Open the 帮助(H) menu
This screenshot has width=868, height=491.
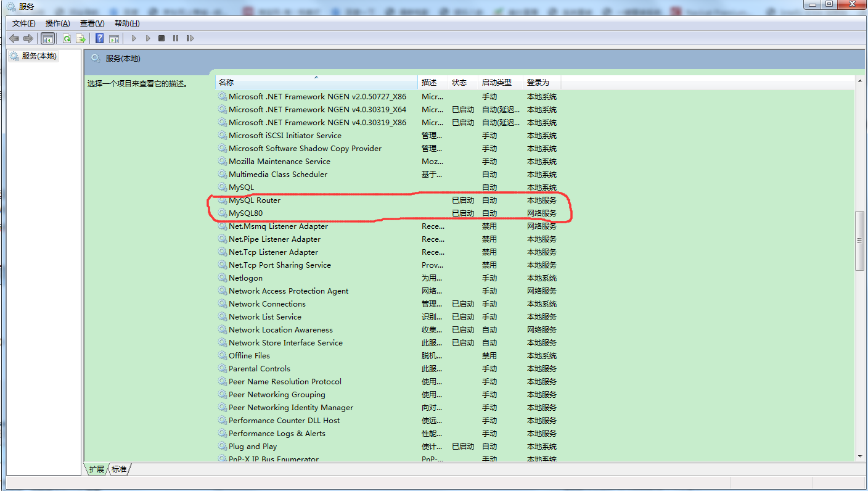127,23
